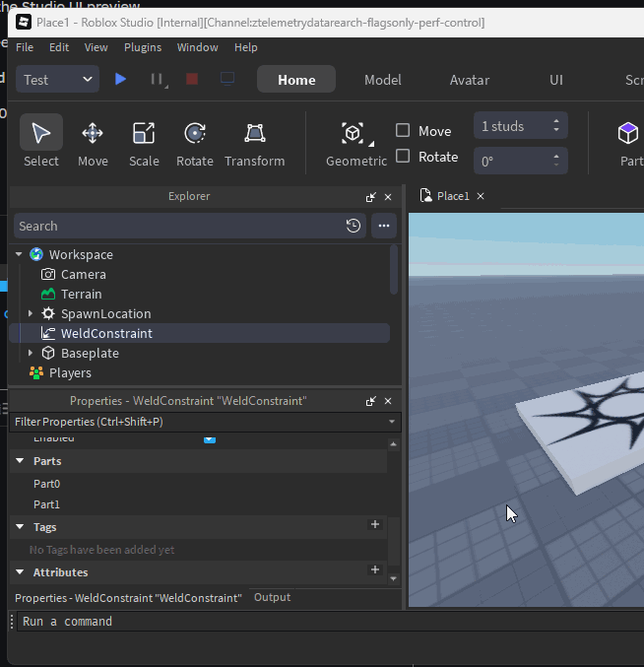Viewport: 644px width, 667px height.
Task: Click the SpawnLocation gear icon
Action: (48, 313)
